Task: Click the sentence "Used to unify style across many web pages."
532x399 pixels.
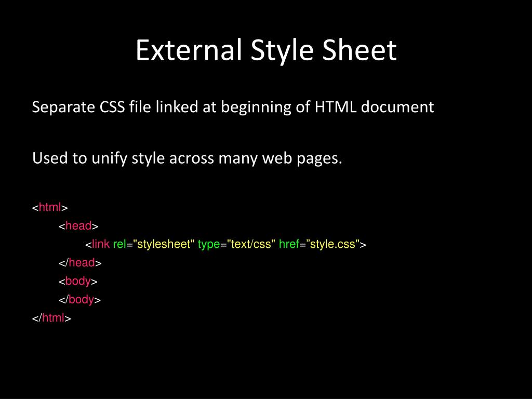Action: 187,158
